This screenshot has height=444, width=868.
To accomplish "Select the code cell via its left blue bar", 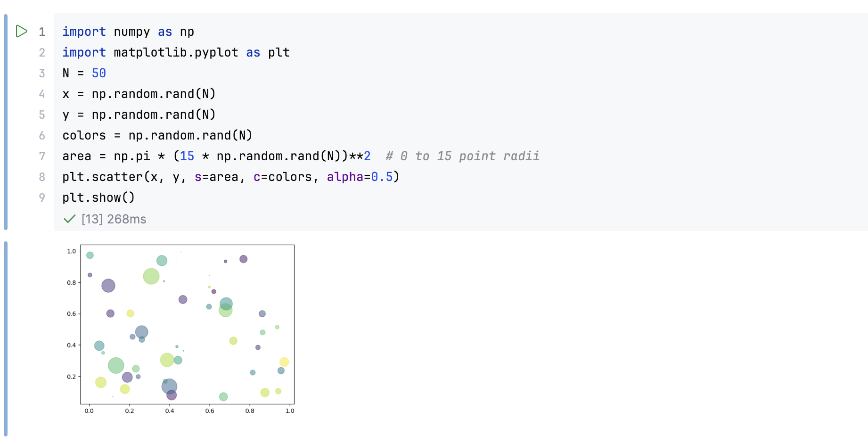I will coord(6,122).
